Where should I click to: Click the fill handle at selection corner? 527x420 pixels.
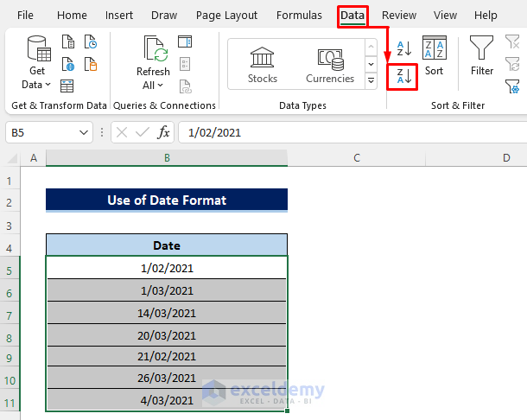[x=287, y=410]
